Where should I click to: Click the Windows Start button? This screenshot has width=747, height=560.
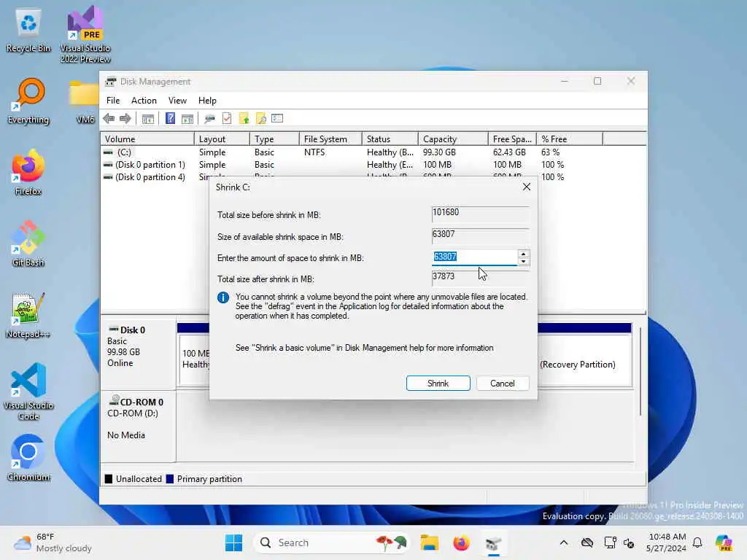pos(233,542)
